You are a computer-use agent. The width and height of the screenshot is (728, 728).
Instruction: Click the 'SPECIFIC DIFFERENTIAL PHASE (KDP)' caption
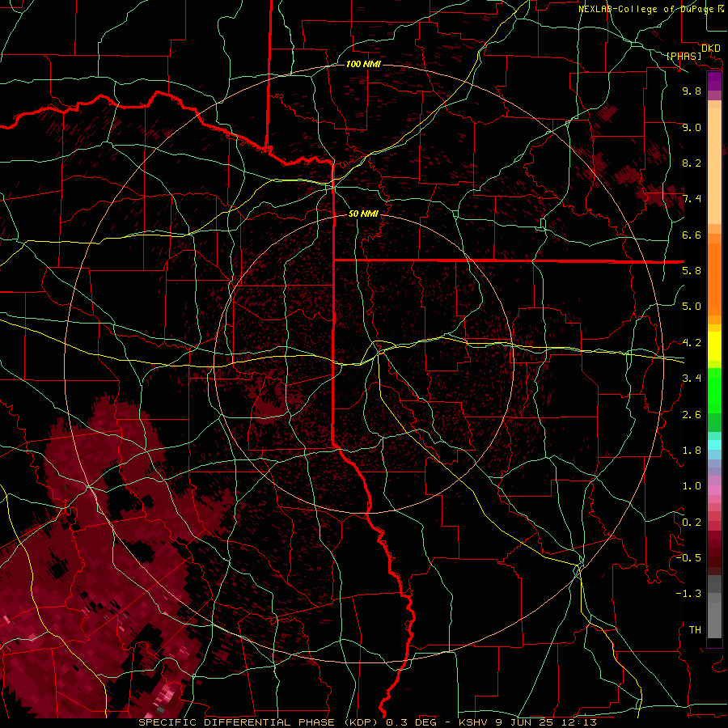pos(258,722)
